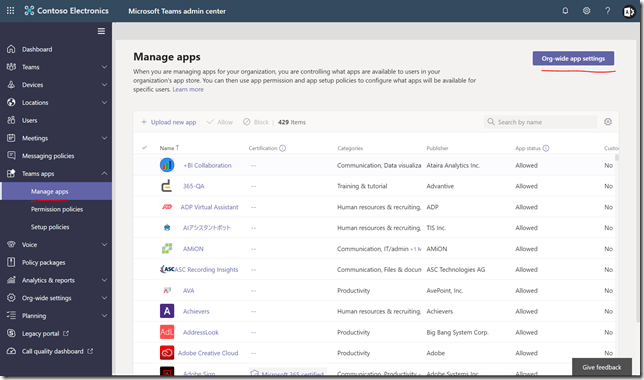The width and height of the screenshot is (644, 380).
Task: Click the Search by name field
Action: [x=540, y=122]
